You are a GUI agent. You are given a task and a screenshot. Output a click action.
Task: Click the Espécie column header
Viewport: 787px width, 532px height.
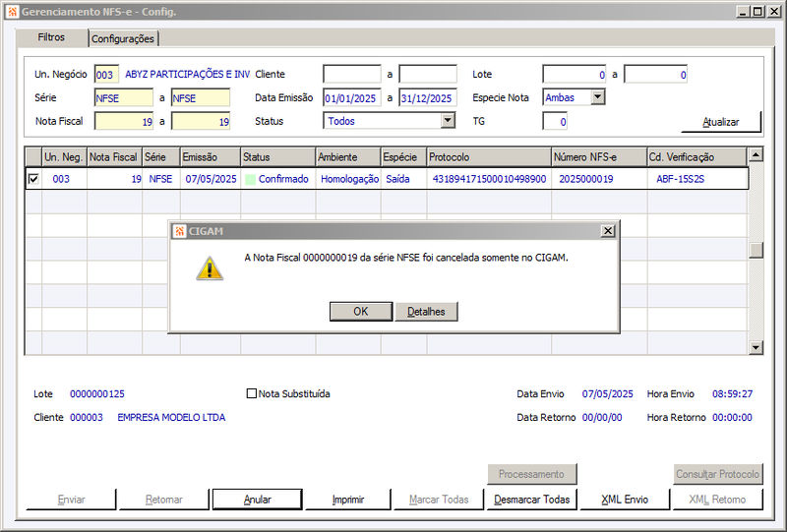tap(403, 157)
